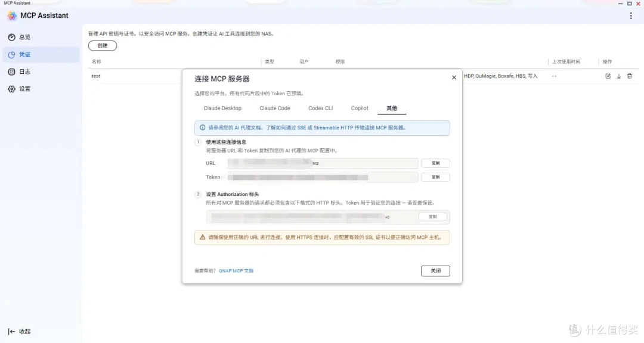Close the 连接 MCP 服务器 dialog with X
This screenshot has width=644, height=343.
pyautogui.click(x=454, y=77)
